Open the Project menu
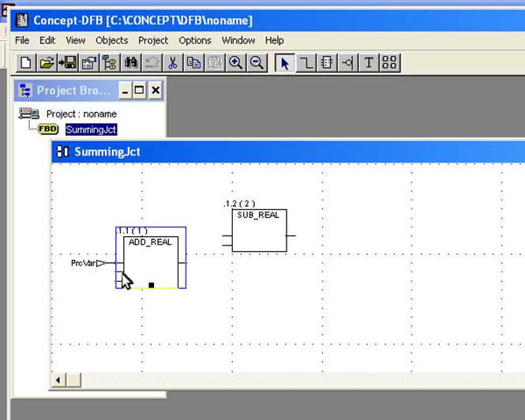This screenshot has width=525, height=420. pos(153,40)
